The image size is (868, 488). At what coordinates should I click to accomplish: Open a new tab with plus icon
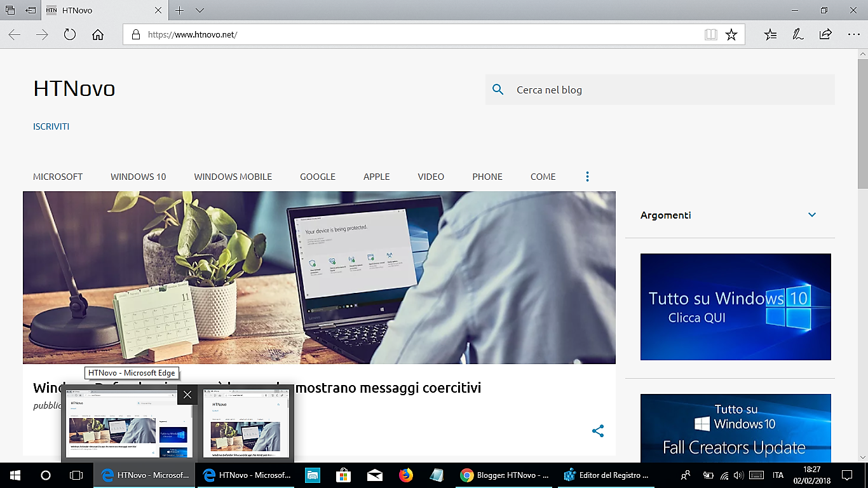(180, 10)
